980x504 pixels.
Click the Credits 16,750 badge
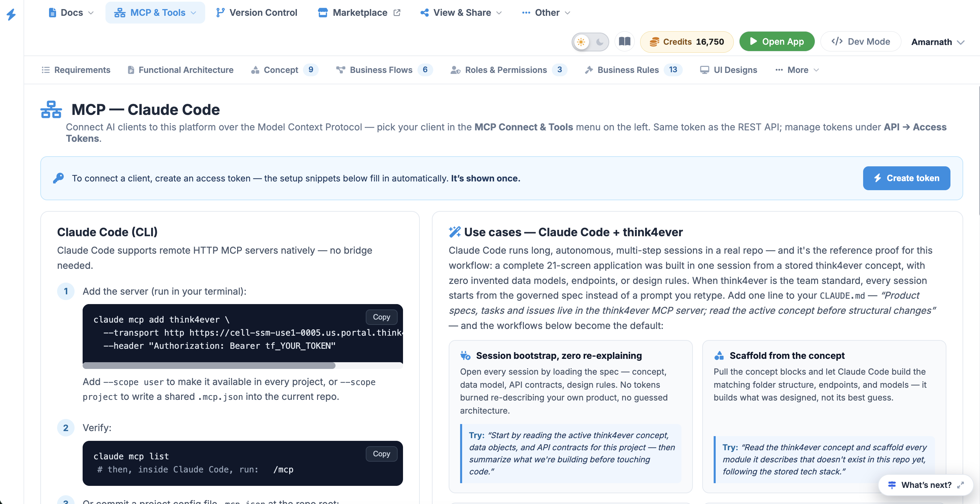(687, 41)
